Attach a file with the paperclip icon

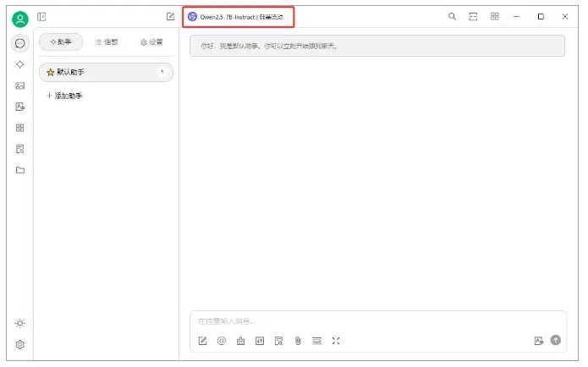298,341
